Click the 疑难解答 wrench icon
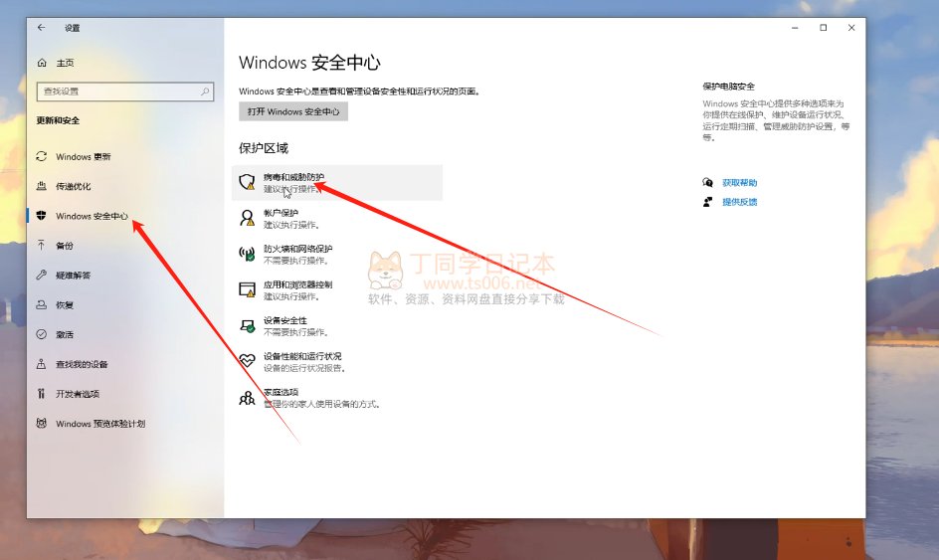 (x=42, y=275)
